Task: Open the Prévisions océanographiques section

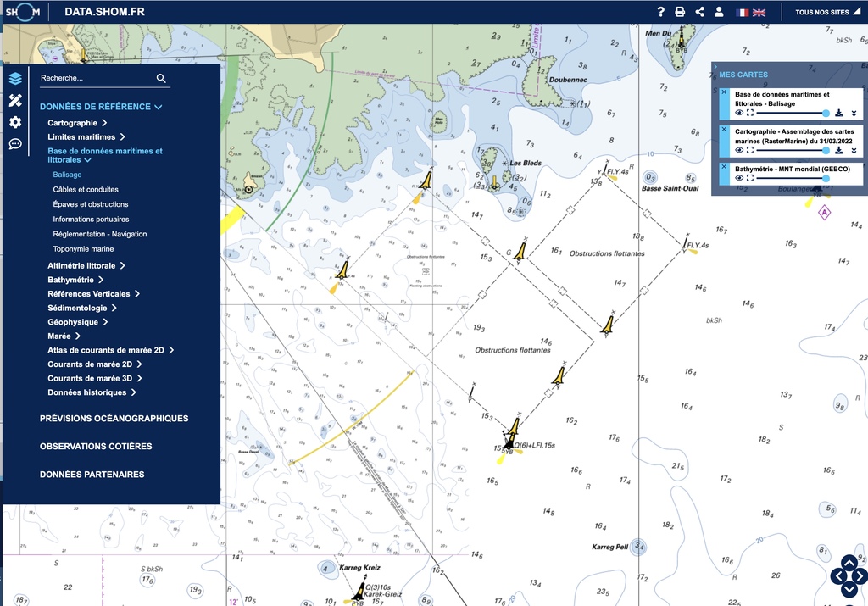Action: point(114,419)
